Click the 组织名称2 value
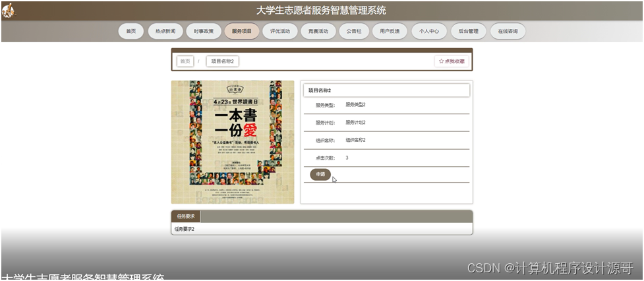The width and height of the screenshot is (644, 281). 356,140
